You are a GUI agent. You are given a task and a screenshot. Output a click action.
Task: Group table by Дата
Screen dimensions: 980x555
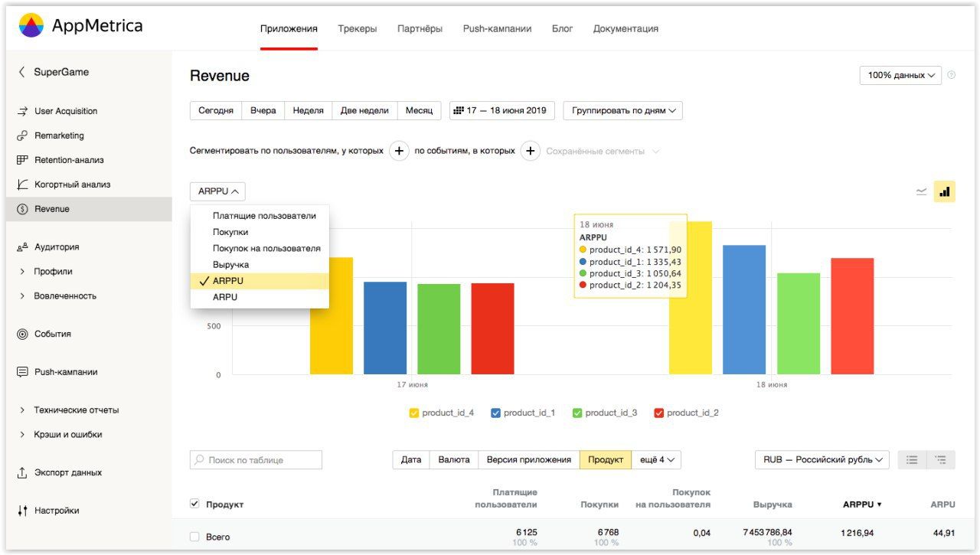click(x=411, y=460)
